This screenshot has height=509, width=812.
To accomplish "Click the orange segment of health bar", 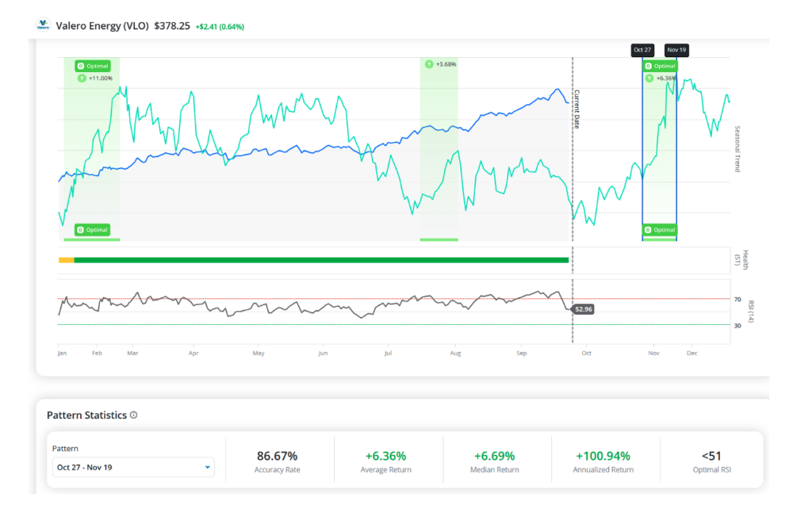I will click(x=67, y=260).
